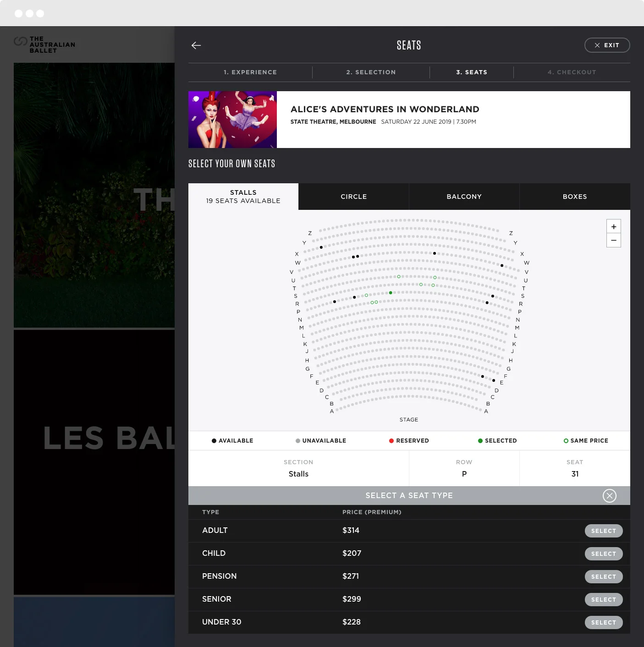This screenshot has height=647, width=644.
Task: Open the 4. Checkout step
Action: [x=572, y=72]
